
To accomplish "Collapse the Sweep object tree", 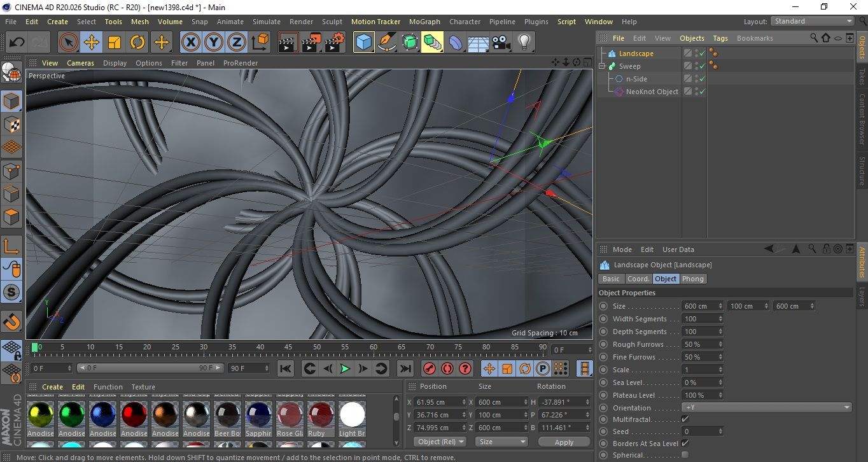I will [x=603, y=66].
